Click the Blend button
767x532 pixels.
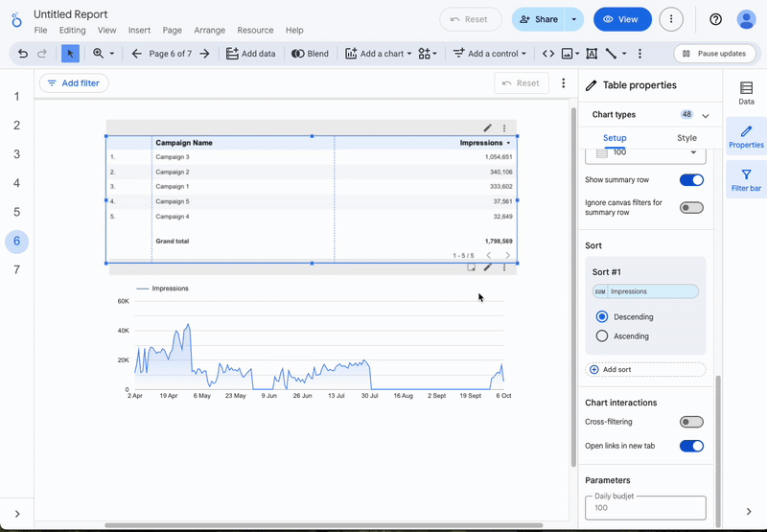310,54
